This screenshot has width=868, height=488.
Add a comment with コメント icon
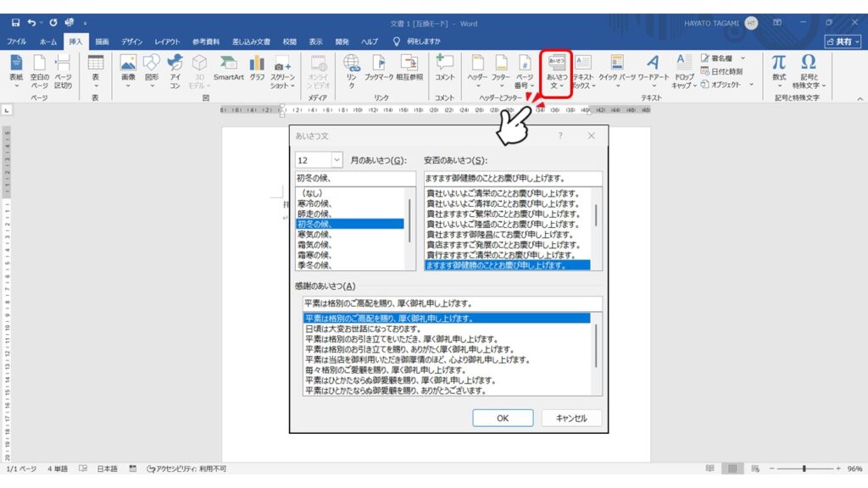(x=444, y=66)
